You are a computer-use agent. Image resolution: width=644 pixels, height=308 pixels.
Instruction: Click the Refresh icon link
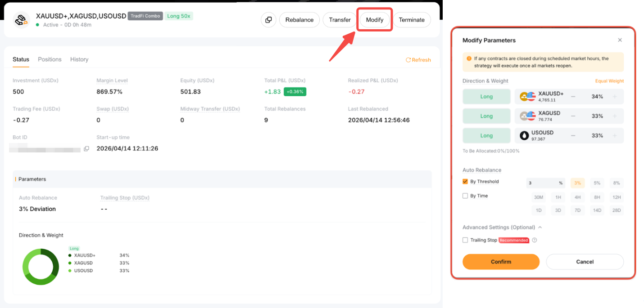[418, 60]
